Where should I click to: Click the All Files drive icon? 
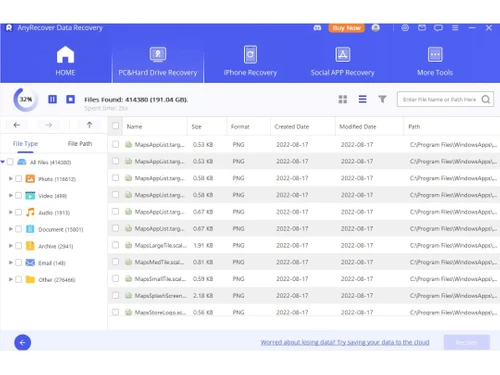pos(22,162)
